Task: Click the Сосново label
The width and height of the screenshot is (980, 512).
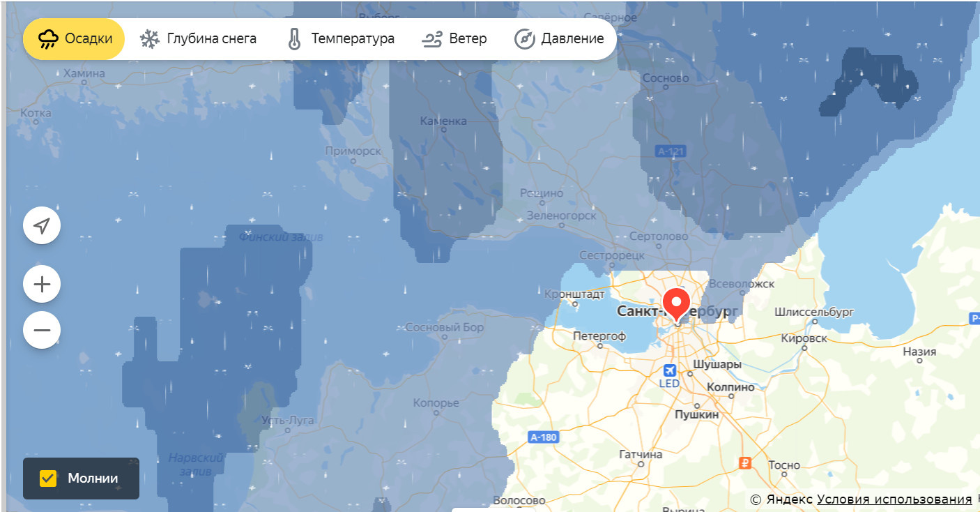Action: pyautogui.click(x=666, y=78)
